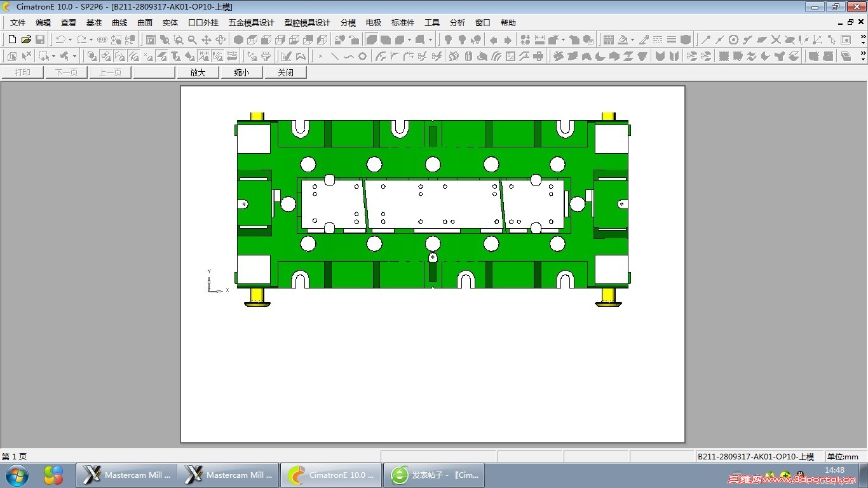Viewport: 868px width, 488px height.
Task: Select the Zoom magnifier tool
Action: (x=192, y=39)
